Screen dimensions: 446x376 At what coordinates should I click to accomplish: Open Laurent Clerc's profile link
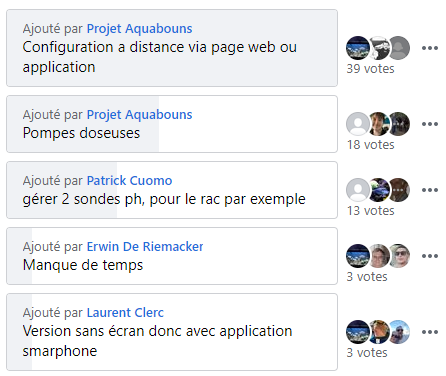[125, 313]
